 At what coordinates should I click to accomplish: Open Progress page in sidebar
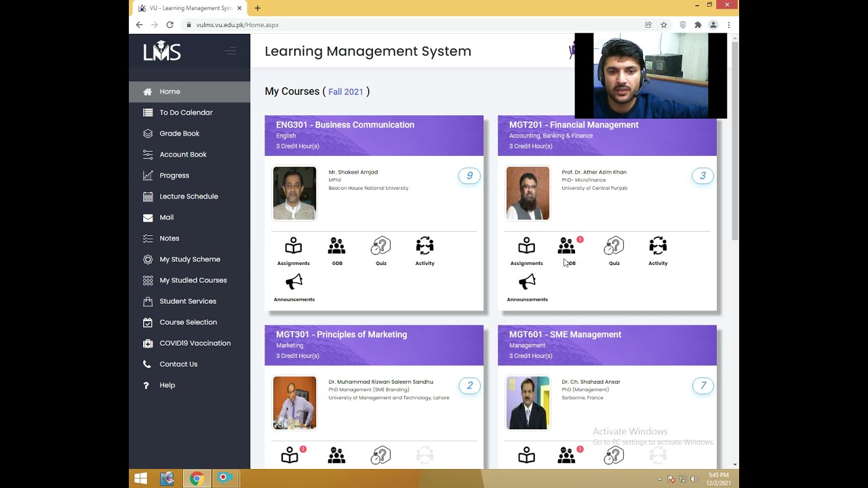(189, 176)
